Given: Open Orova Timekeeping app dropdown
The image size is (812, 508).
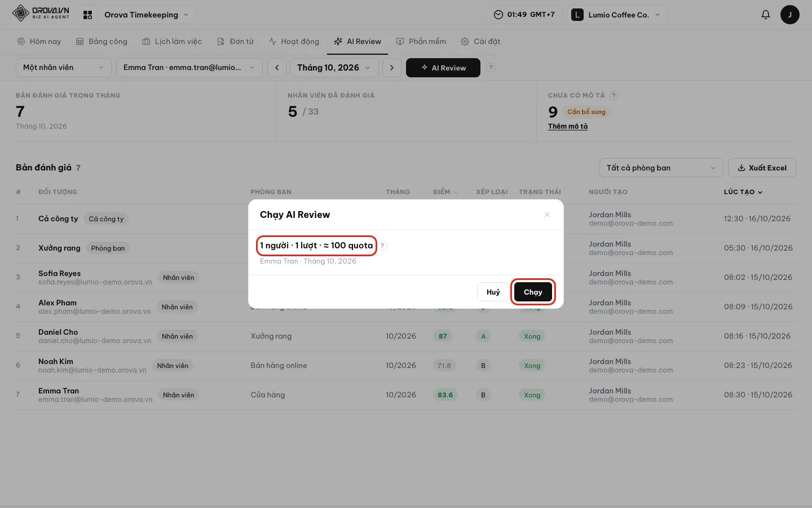Looking at the screenshot, I should (147, 15).
